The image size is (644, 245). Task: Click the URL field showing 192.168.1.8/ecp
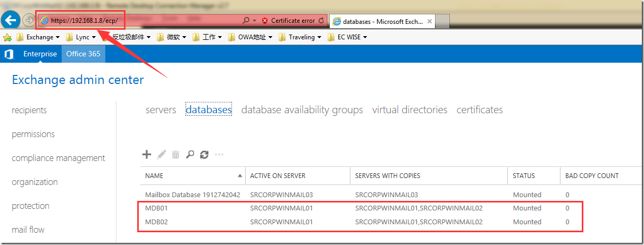point(138,21)
